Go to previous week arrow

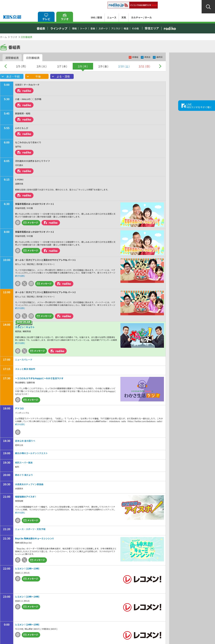(x=6, y=66)
